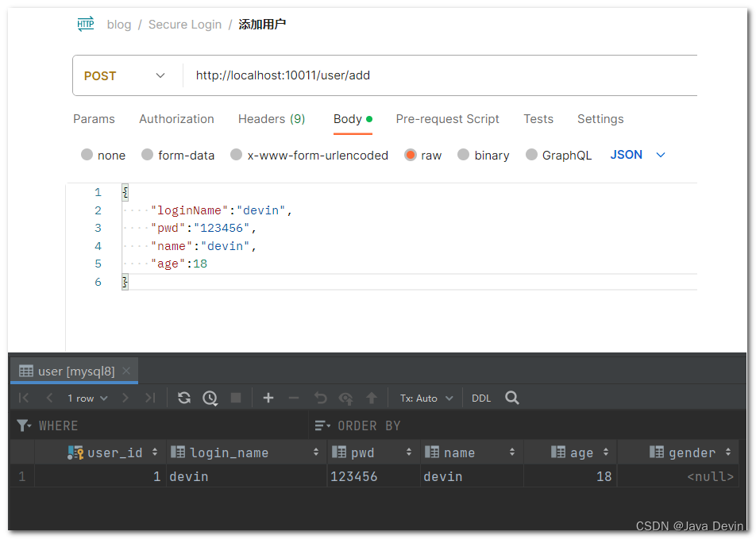The width and height of the screenshot is (756, 539).
Task: Open the Secure Login folder breadcrumb
Action: 185,24
